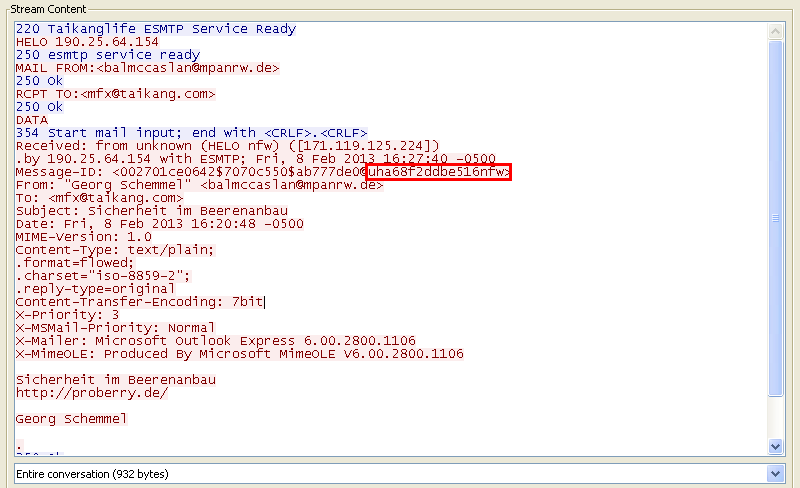Click the vertical scrollbar thumb
The height and width of the screenshot is (488, 800).
pyautogui.click(x=776, y=215)
